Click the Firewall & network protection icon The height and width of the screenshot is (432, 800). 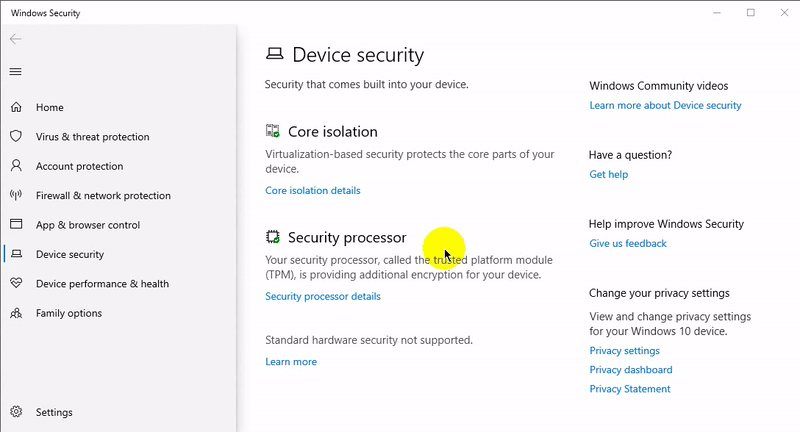16,195
